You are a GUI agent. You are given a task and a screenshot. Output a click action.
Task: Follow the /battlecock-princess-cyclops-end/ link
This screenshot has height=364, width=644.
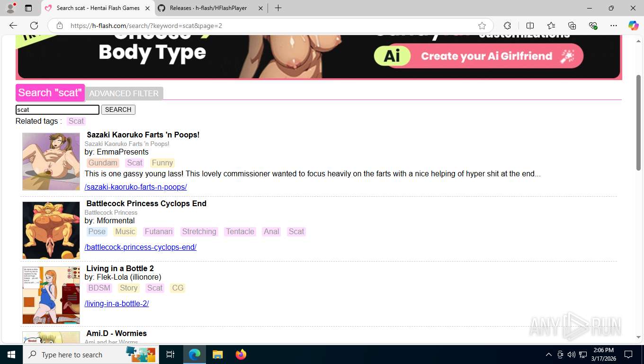point(141,247)
